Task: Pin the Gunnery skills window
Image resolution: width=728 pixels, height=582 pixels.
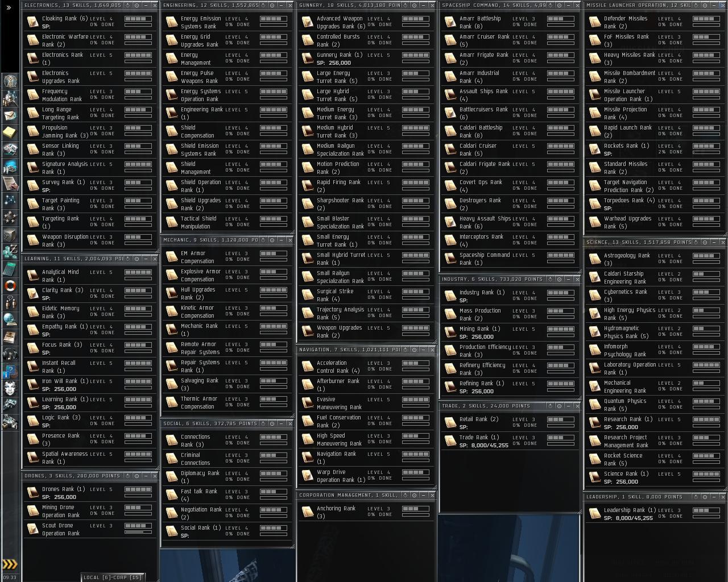Action: [x=415, y=5]
